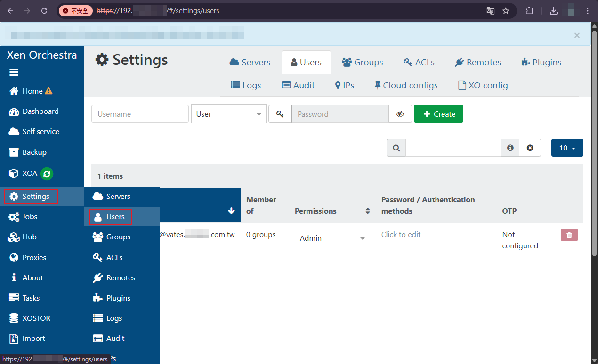Click the Home warning triangle icon
This screenshot has width=598, height=364.
(48, 91)
